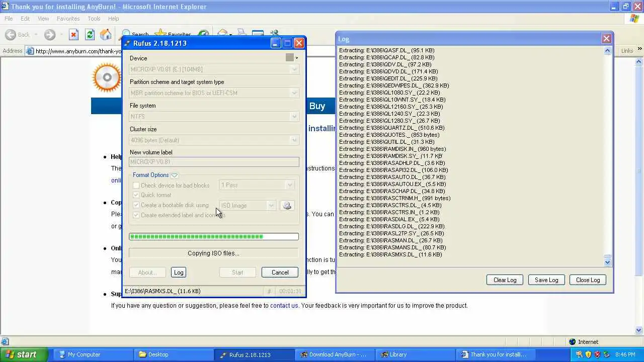Go to the Home page icon
Image resolution: width=644 pixels, height=362 pixels.
coord(106,35)
